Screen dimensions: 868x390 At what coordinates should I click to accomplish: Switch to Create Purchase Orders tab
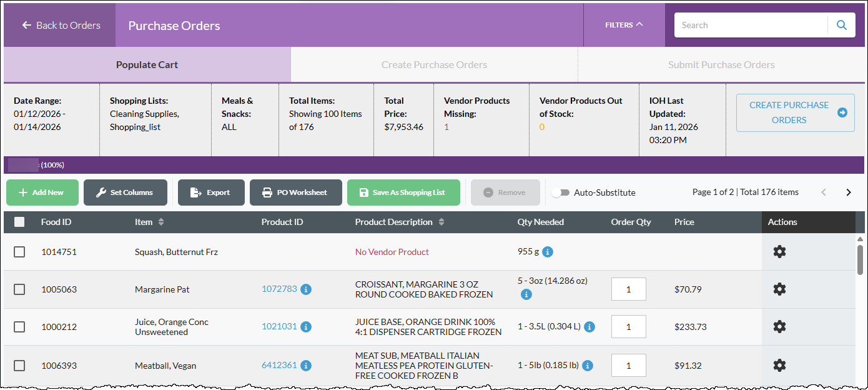click(434, 65)
